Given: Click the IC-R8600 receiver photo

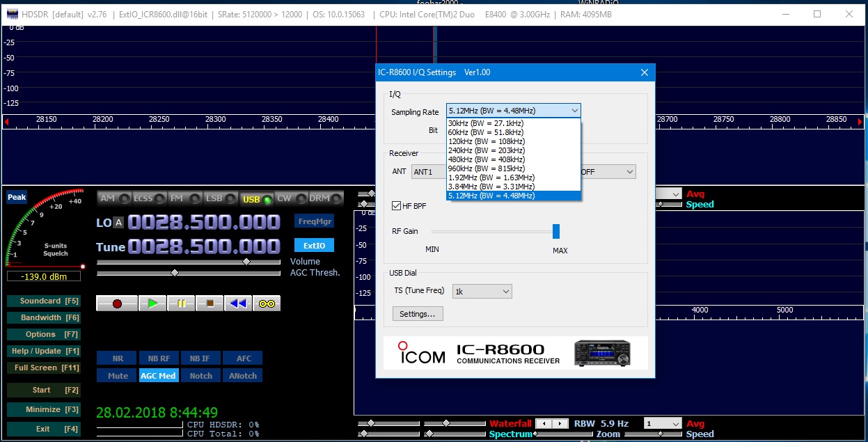Looking at the screenshot, I should point(602,353).
